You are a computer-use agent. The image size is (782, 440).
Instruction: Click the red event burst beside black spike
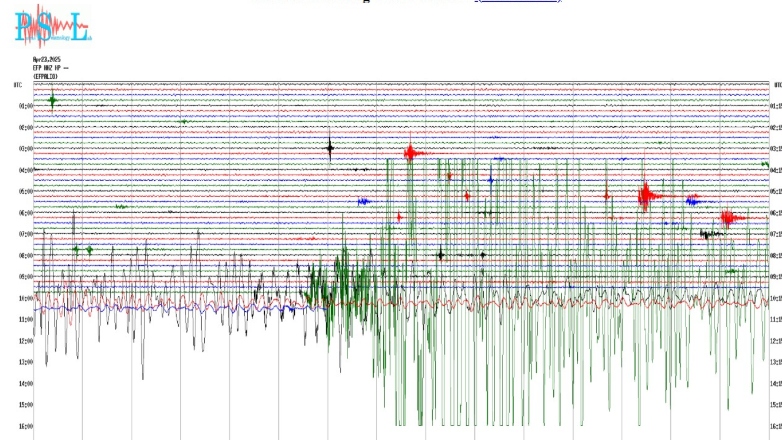coord(412,153)
